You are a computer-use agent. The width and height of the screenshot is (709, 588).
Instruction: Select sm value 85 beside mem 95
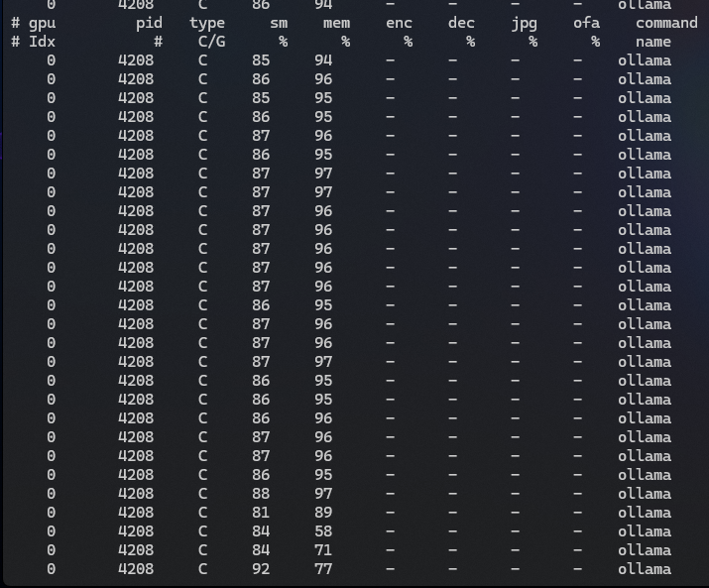pyautogui.click(x=261, y=98)
